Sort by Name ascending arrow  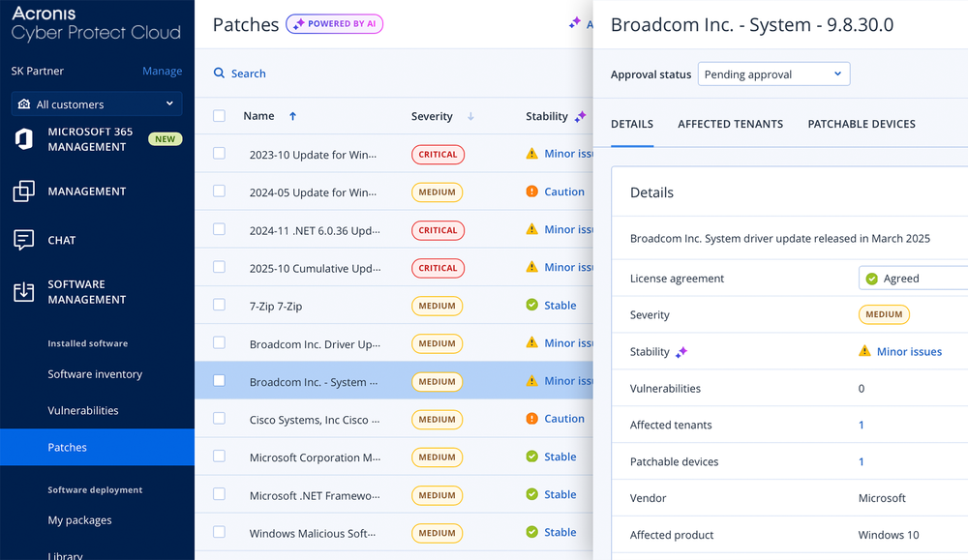(292, 116)
